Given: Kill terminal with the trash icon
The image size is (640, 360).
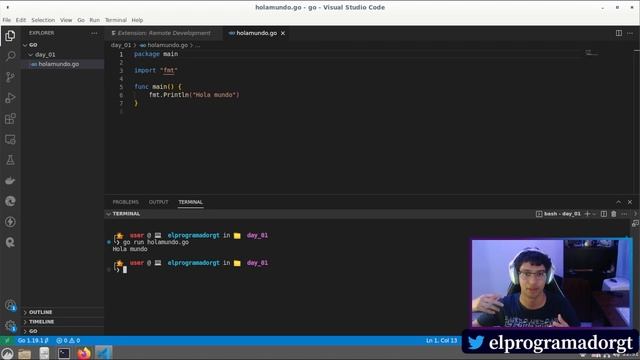Looking at the screenshot, I should tap(613, 213).
